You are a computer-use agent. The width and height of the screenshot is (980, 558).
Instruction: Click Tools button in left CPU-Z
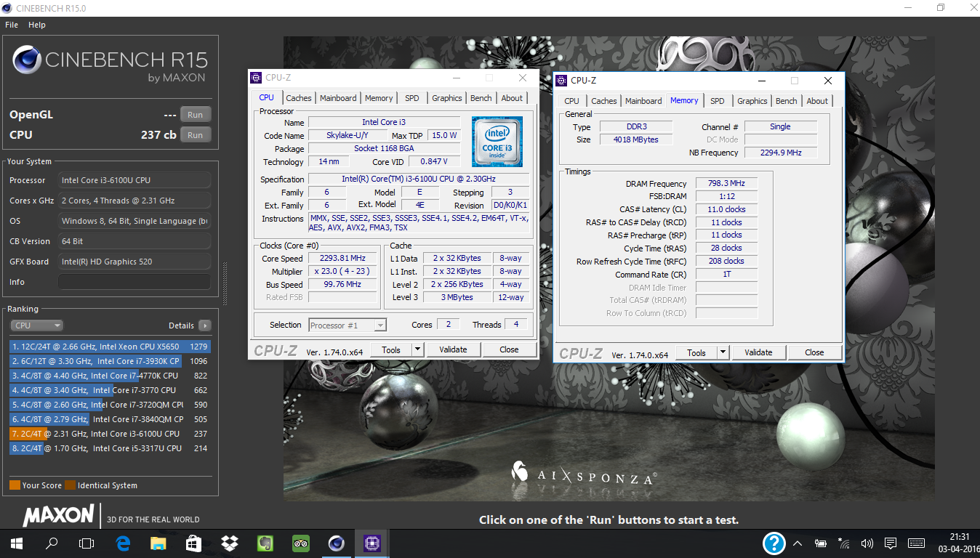tap(391, 349)
